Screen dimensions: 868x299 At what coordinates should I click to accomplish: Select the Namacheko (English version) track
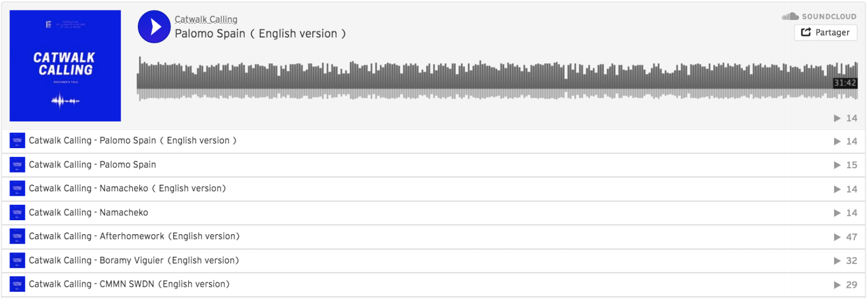[434, 189]
